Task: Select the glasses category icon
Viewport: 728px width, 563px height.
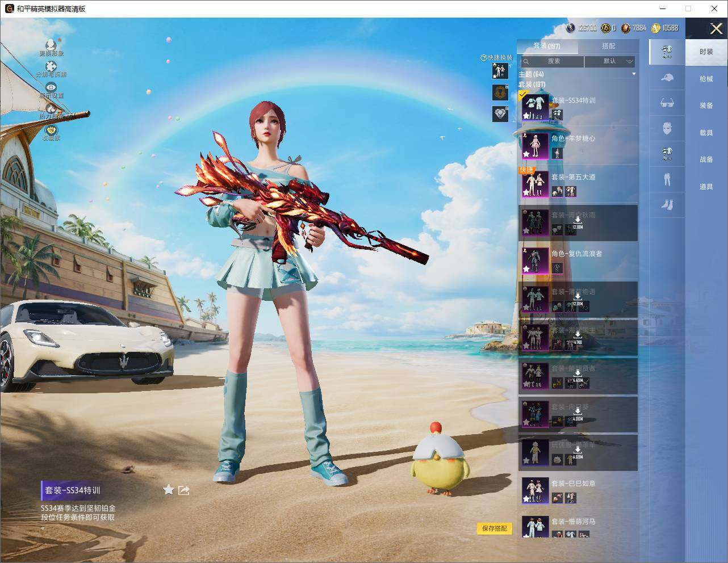Action: pos(667,103)
